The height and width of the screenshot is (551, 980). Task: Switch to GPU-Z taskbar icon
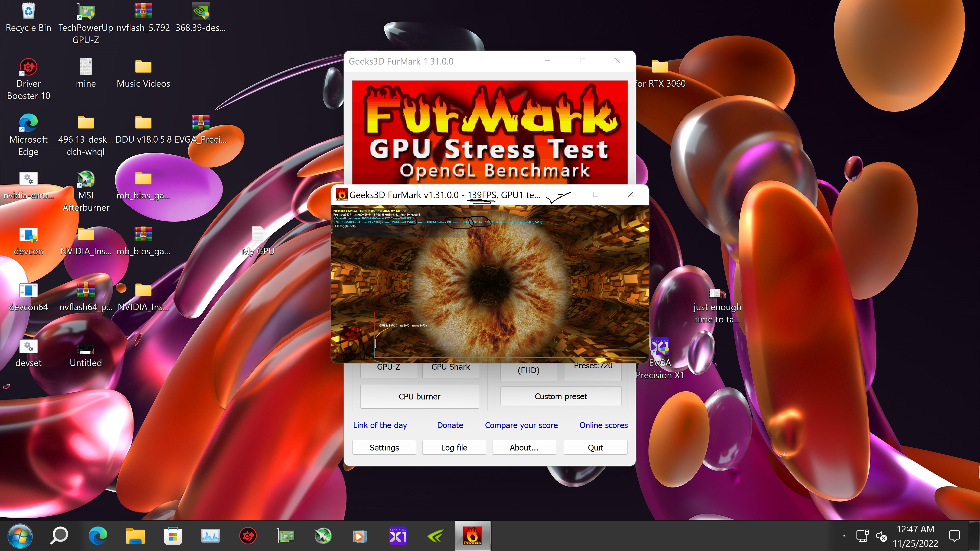tap(285, 536)
